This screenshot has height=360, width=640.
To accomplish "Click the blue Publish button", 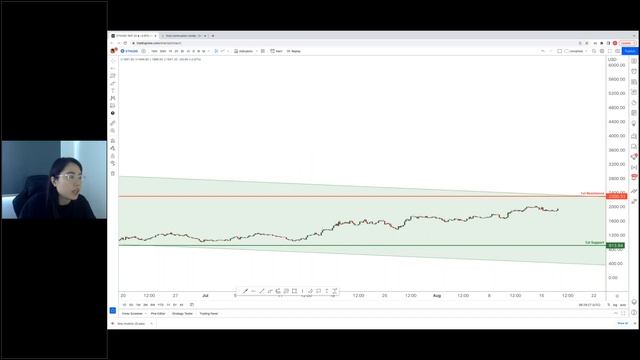I will (x=630, y=51).
